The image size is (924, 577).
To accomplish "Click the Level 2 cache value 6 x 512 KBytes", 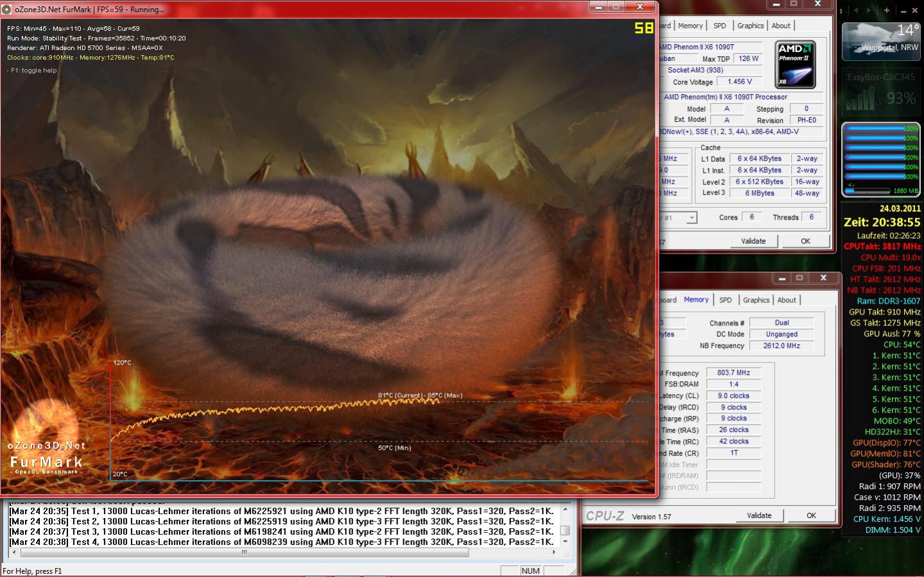I will point(760,182).
